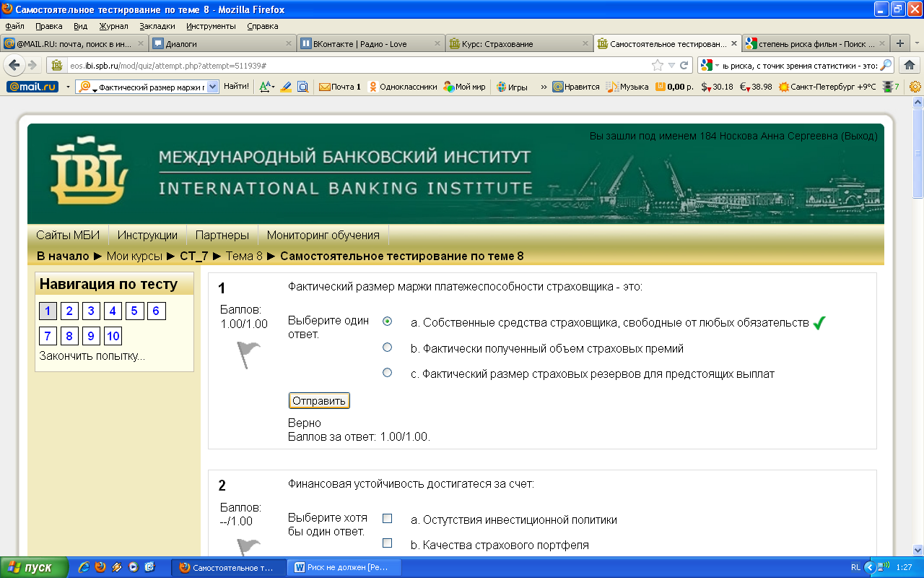Click the Нравится toolbar button
Image resolution: width=924 pixels, height=578 pixels.
(576, 87)
